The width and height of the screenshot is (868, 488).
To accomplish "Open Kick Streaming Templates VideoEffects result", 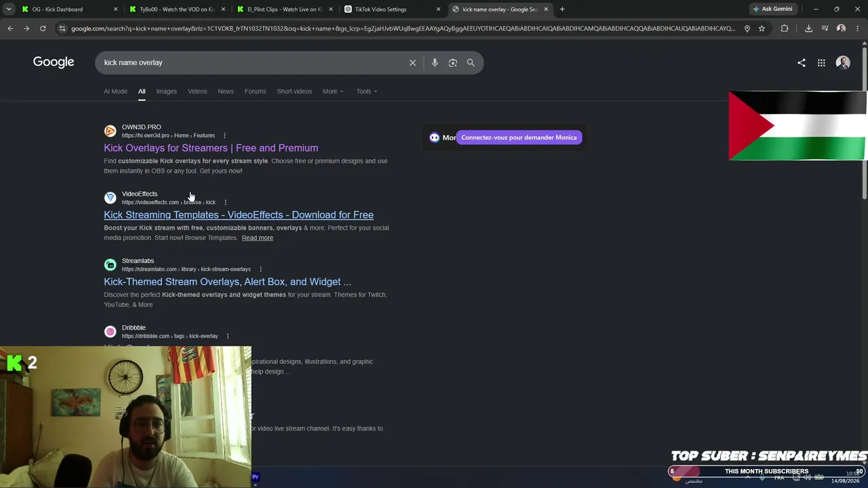I will click(x=239, y=215).
